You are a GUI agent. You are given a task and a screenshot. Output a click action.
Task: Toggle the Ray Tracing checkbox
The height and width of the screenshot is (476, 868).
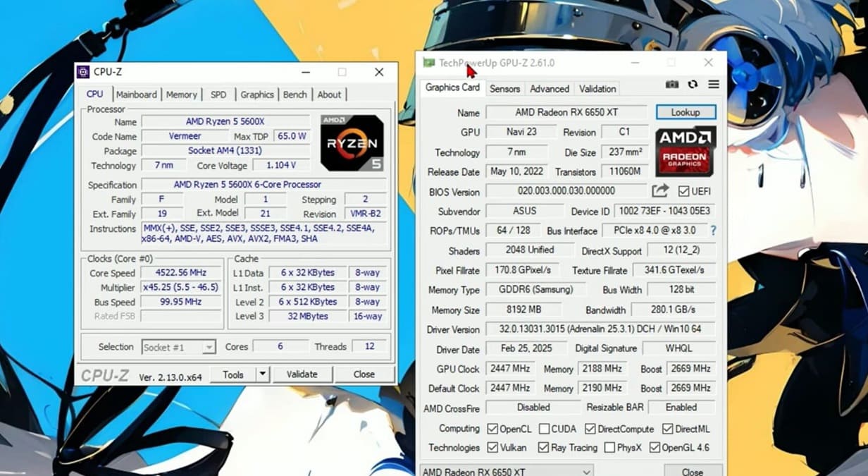tap(542, 448)
